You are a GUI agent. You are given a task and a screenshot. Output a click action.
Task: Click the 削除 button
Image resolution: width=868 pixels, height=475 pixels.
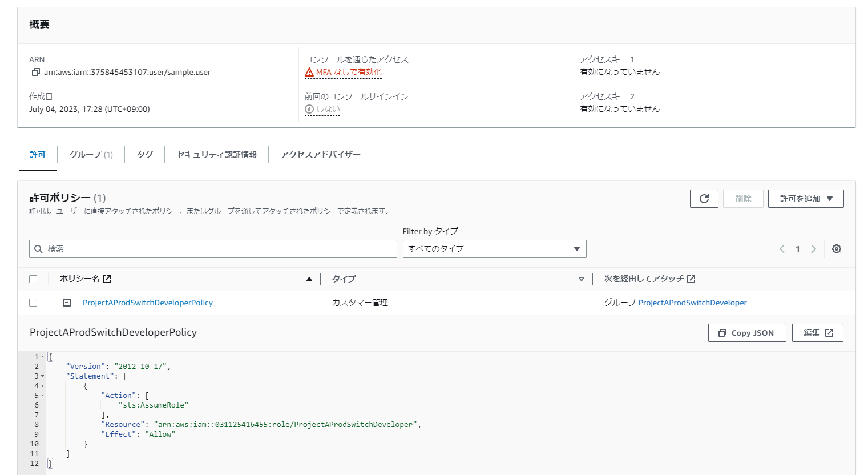743,199
